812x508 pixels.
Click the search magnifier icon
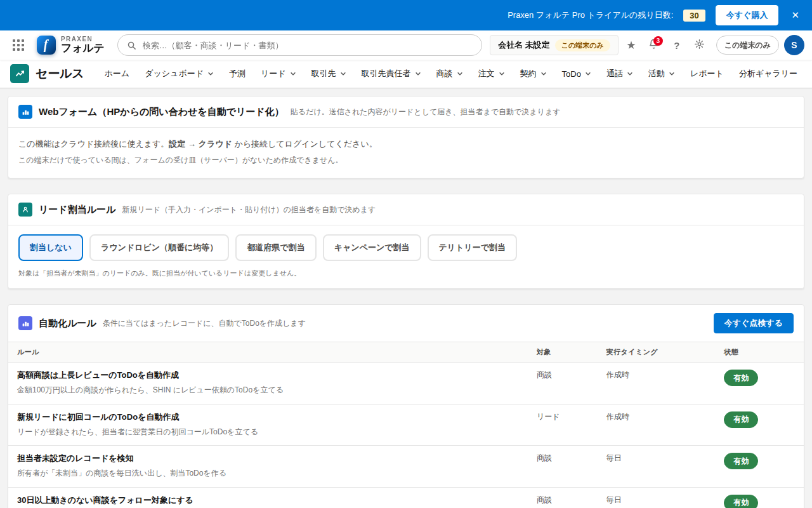(x=132, y=46)
